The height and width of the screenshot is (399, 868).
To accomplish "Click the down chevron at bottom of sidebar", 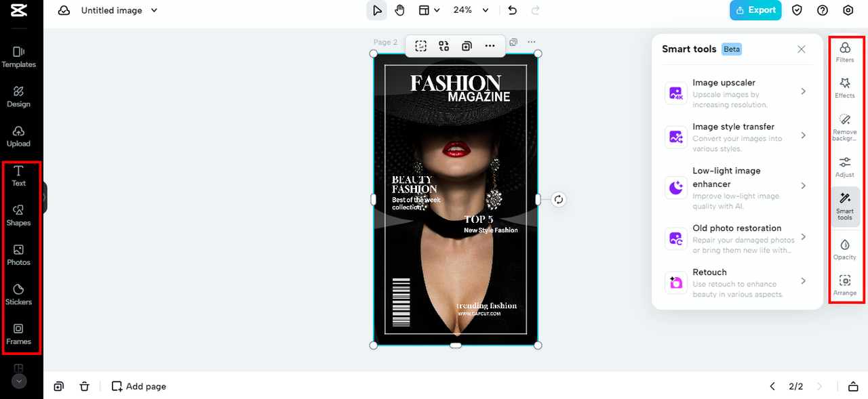I will [19, 381].
